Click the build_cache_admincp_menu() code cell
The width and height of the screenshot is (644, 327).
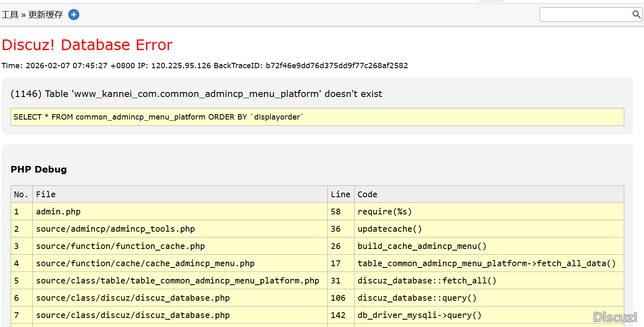pyautogui.click(x=422, y=246)
